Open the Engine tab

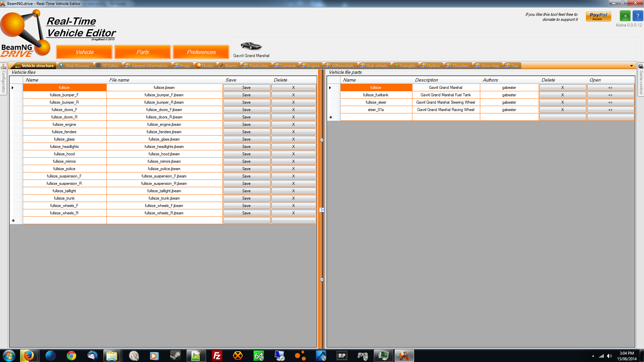coord(311,66)
